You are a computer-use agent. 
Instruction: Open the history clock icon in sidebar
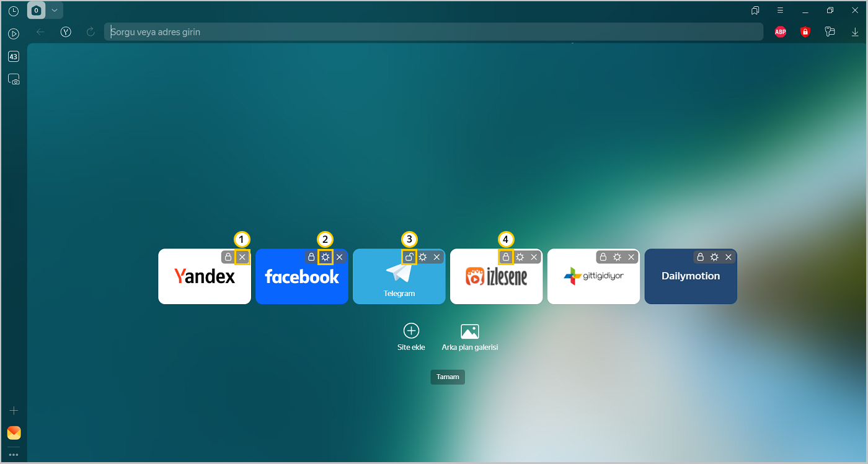coord(14,11)
